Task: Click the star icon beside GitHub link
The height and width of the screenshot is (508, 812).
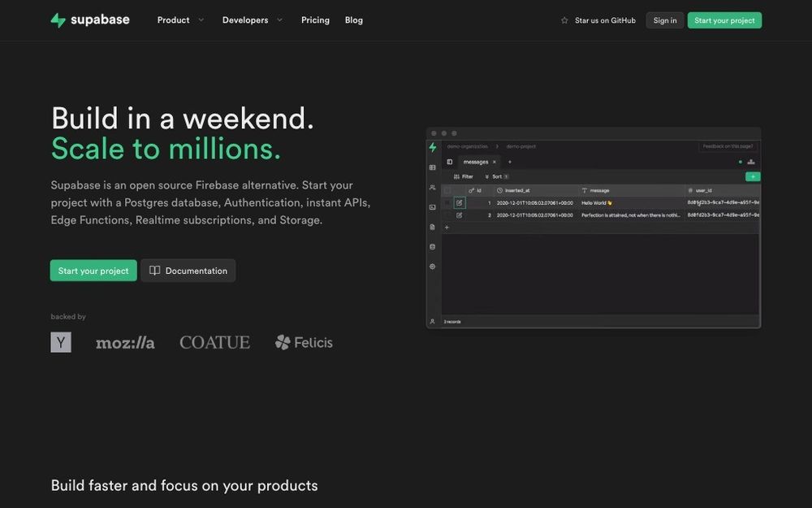Action: pos(564,20)
